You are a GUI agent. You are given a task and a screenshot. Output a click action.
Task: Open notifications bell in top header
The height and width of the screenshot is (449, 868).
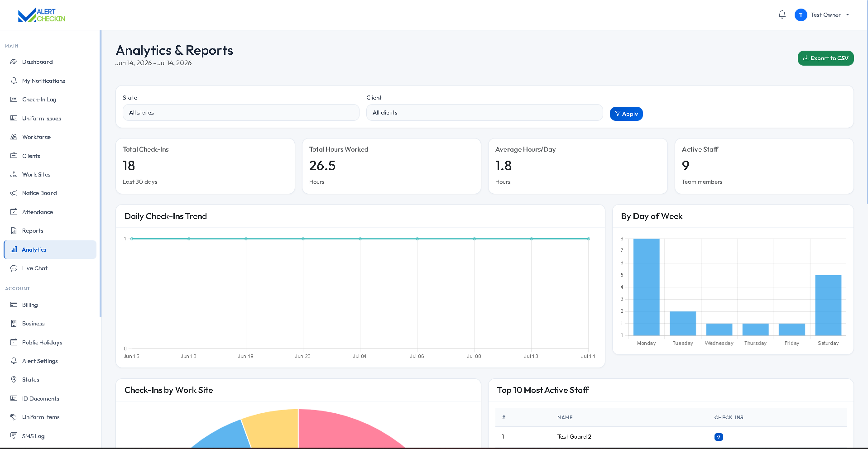782,15
